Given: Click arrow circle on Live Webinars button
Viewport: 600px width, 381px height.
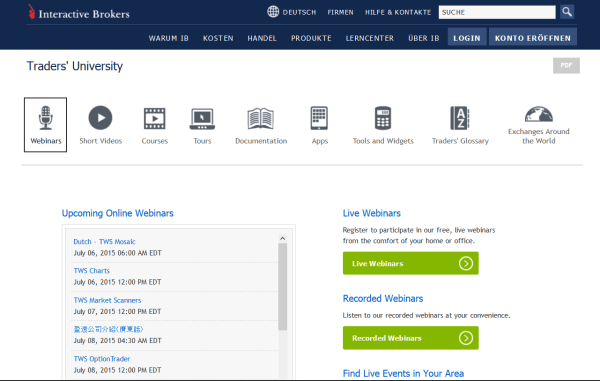Looking at the screenshot, I should point(466,263).
